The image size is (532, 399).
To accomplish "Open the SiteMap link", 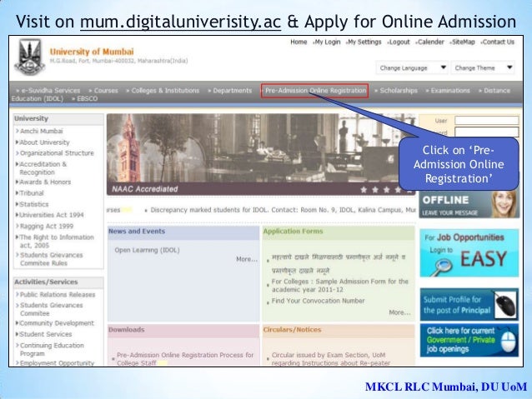I will pos(464,42).
